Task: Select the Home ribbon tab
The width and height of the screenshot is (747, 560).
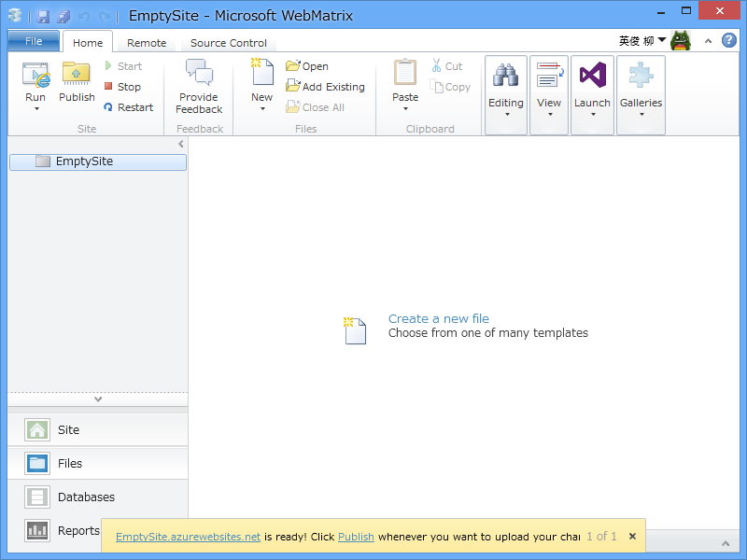Action: click(x=88, y=42)
